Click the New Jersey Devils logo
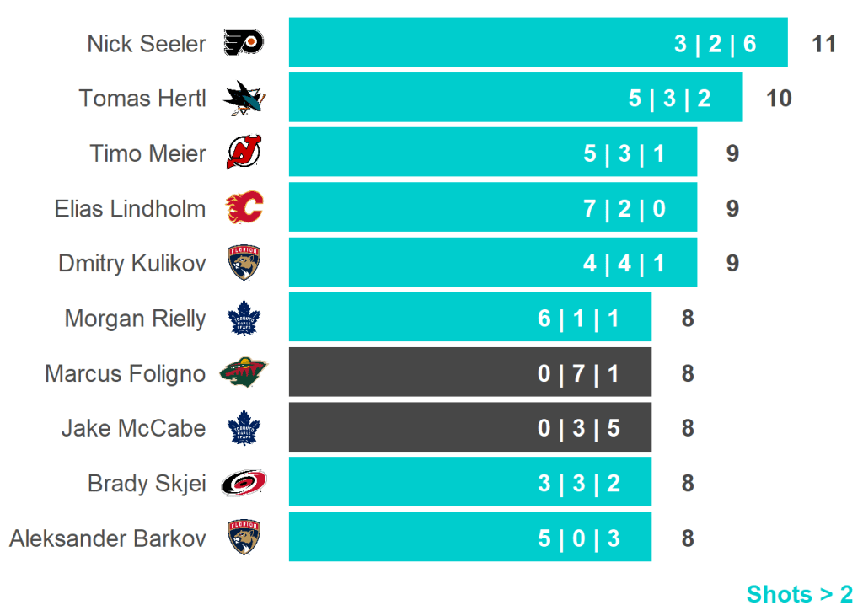The height and width of the screenshot is (616, 863). click(244, 153)
